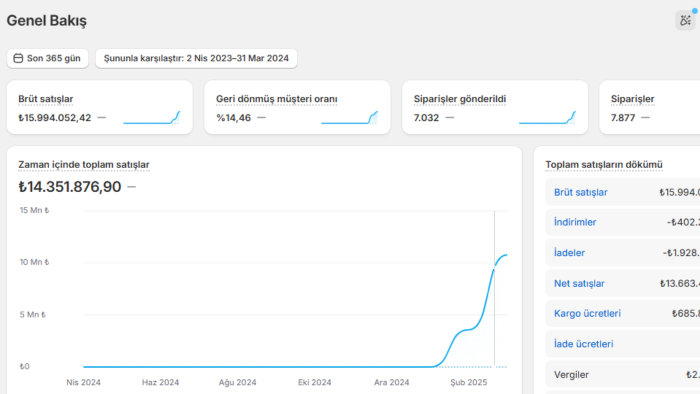Open the Siparişler gönderildi card
This screenshot has height=394, width=700.
pos(495,107)
